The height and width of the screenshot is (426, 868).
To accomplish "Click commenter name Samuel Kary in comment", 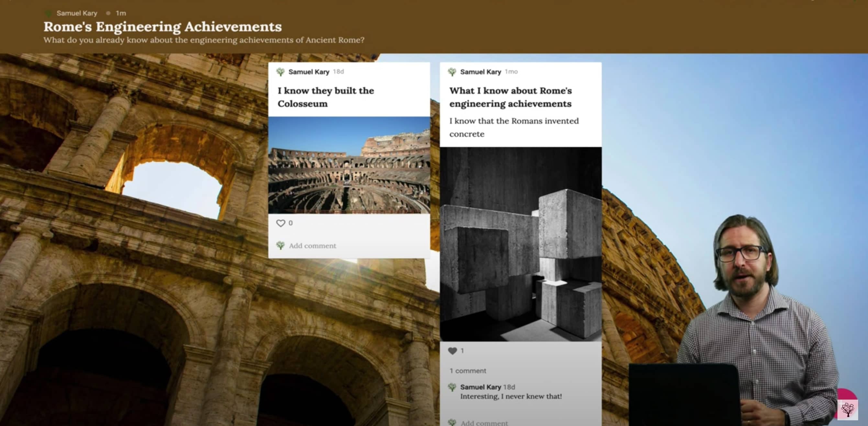I will point(481,387).
